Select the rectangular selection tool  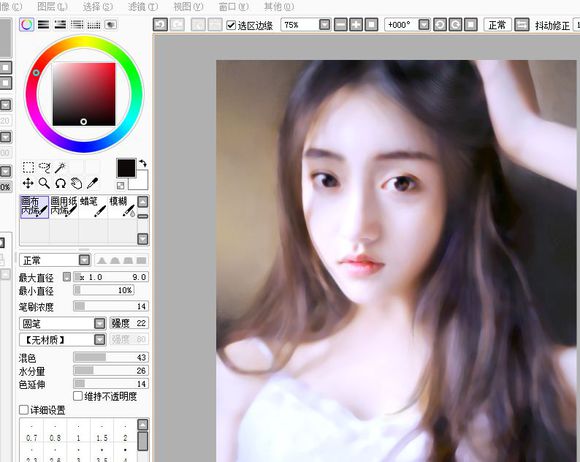click(28, 168)
